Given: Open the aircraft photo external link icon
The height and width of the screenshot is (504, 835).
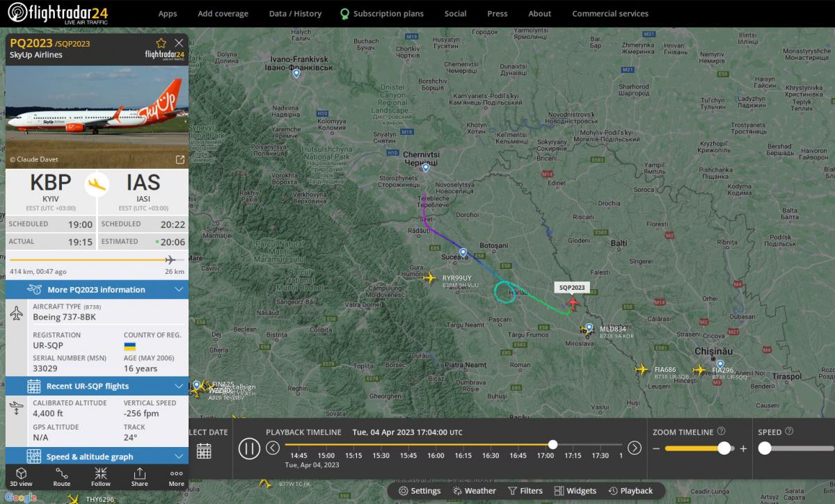Looking at the screenshot, I should pyautogui.click(x=180, y=160).
